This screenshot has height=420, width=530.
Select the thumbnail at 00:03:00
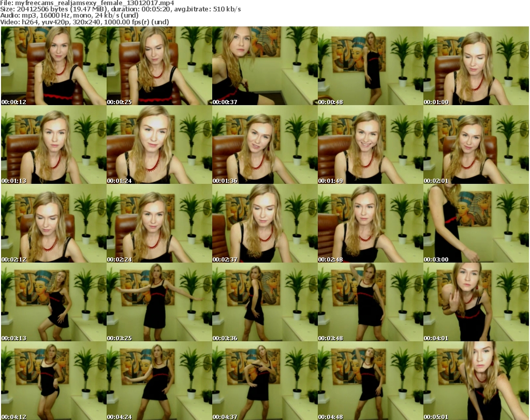pos(476,223)
